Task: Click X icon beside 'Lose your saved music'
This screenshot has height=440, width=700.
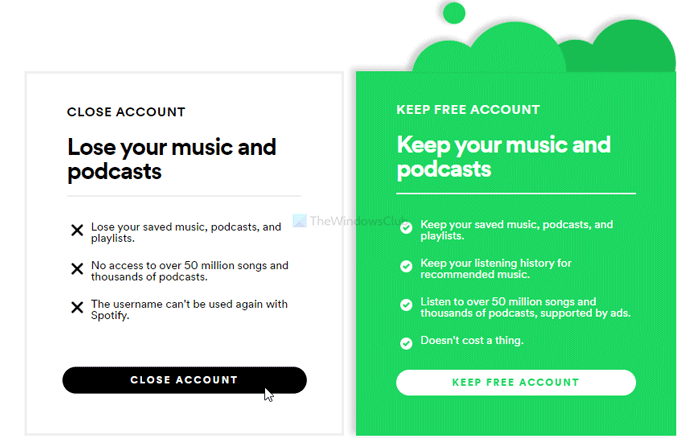Action: pos(77,231)
